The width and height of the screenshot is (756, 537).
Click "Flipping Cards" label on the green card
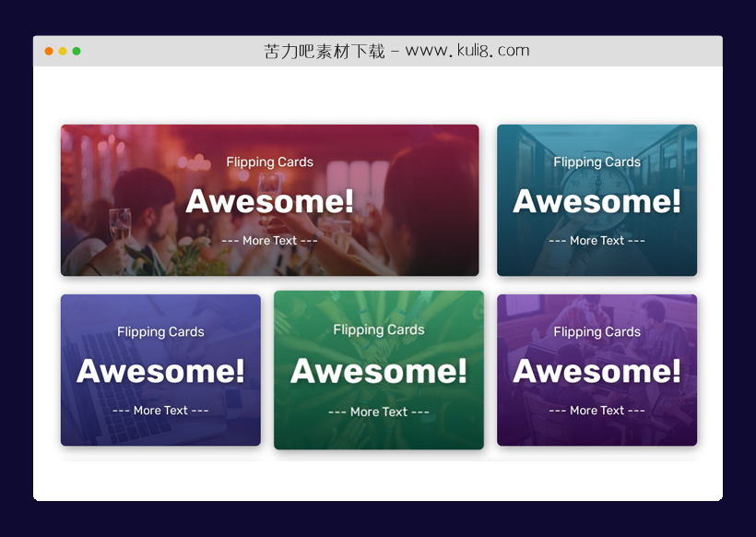378,330
